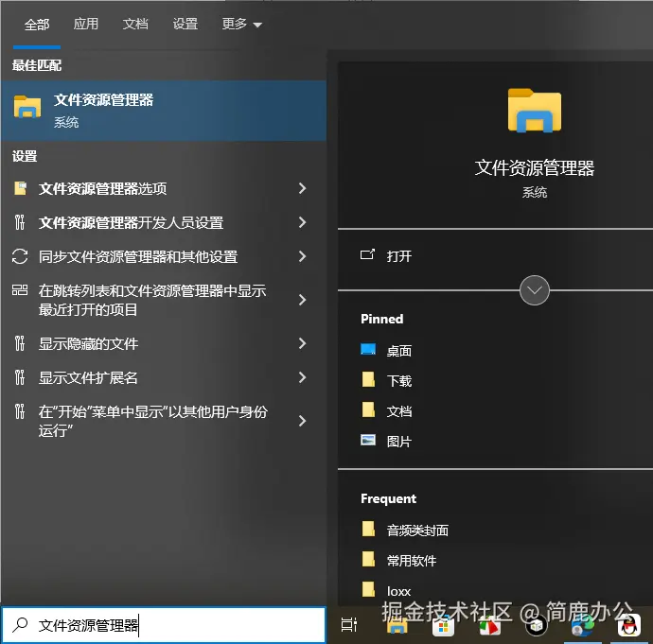
Task: Open 显示隐藏的文件 setting
Action: point(164,343)
